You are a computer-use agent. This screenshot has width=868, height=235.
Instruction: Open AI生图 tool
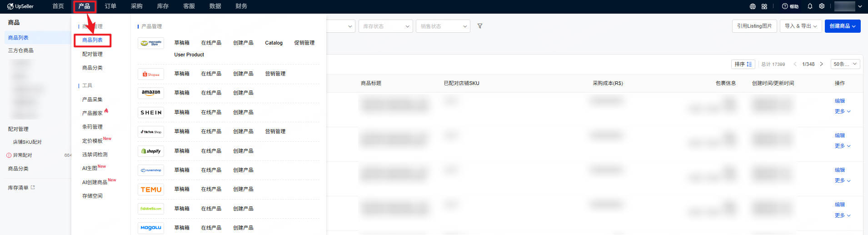point(90,168)
